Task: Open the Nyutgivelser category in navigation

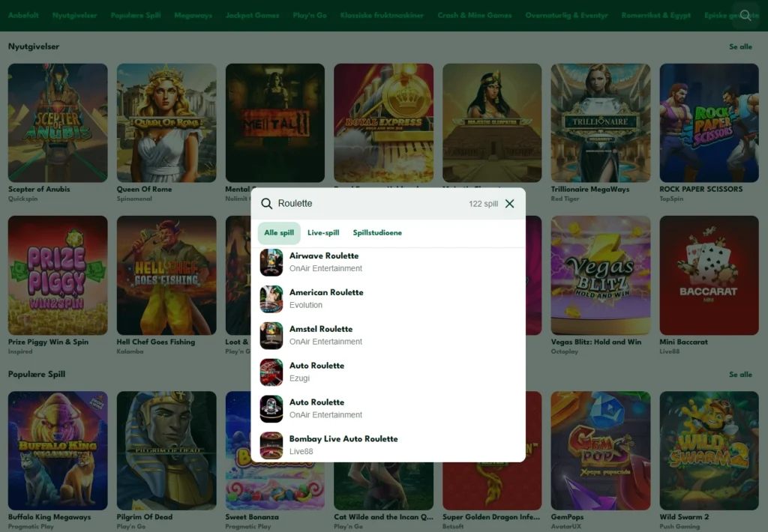Action: click(74, 15)
